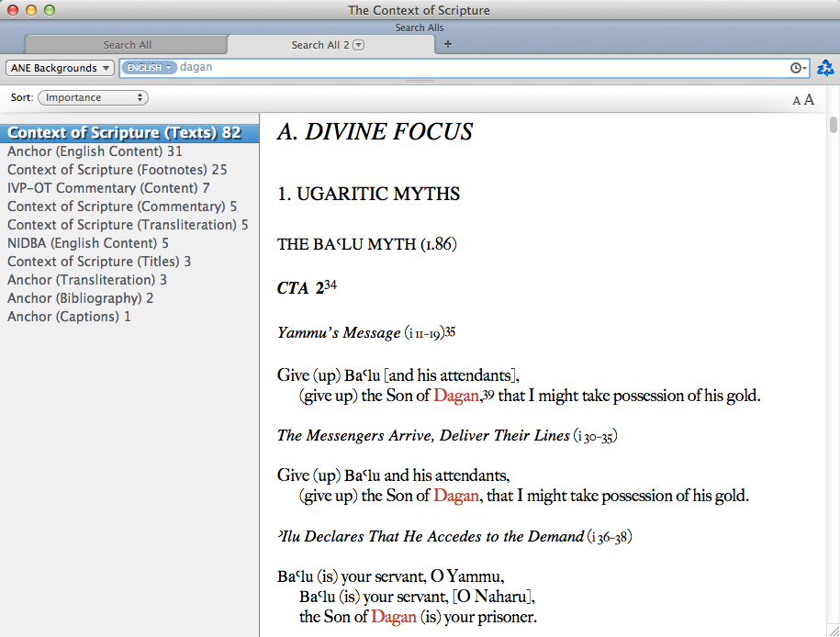Decrease text size with small A
Viewport: 840px width, 637px height.
point(796,101)
